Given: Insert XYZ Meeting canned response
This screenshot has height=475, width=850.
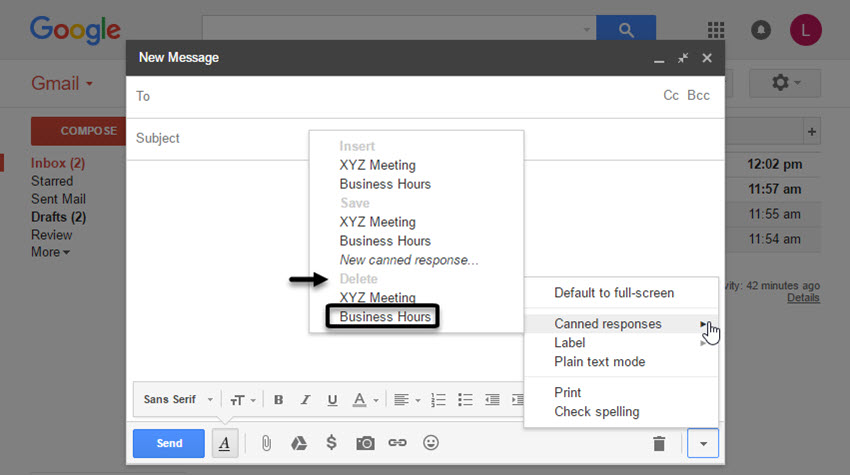Looking at the screenshot, I should (377, 165).
